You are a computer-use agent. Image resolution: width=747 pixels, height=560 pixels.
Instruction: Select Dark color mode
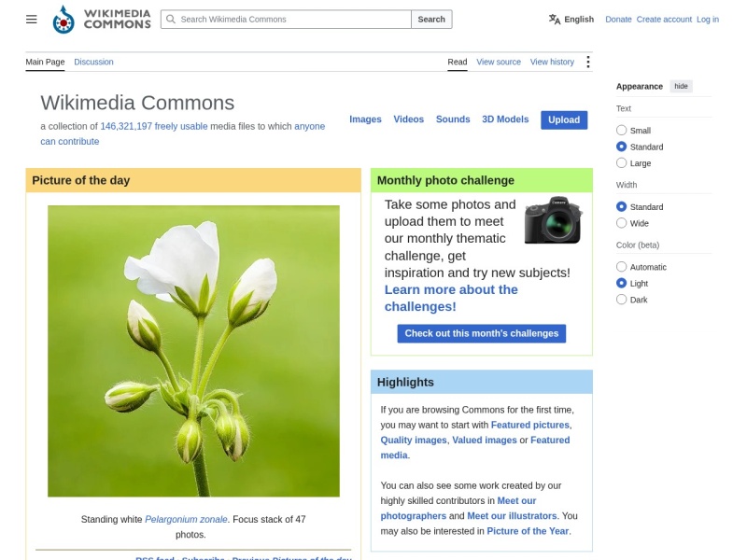click(x=621, y=300)
